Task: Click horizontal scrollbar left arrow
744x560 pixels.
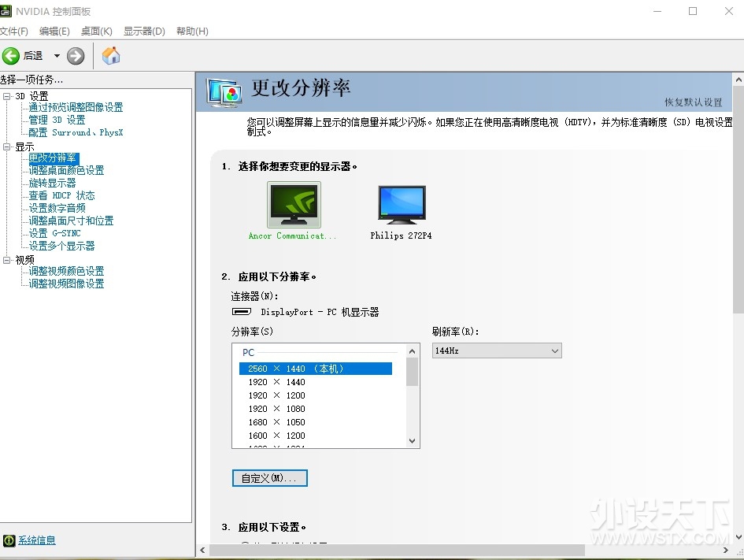Action: (202, 551)
